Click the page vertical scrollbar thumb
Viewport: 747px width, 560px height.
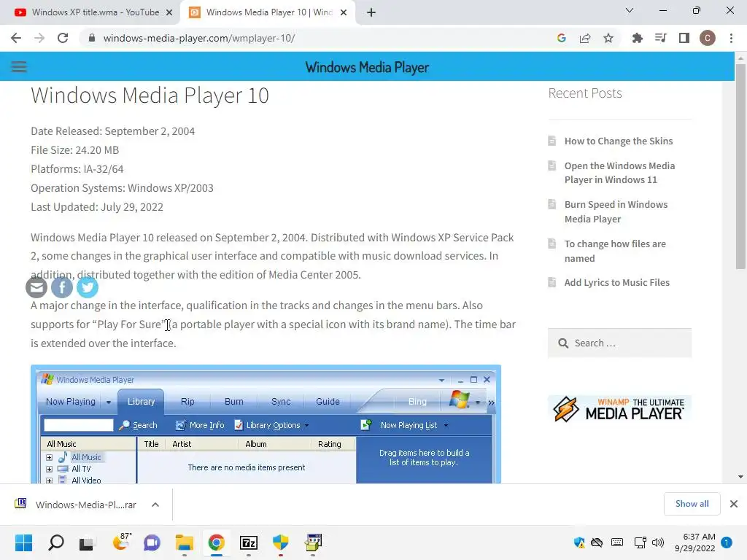[x=740, y=167]
